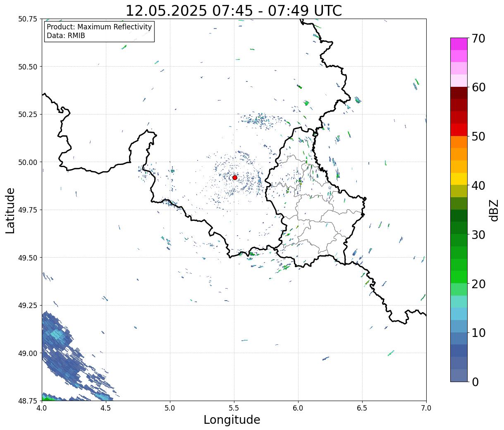Click the latitude tick label 50.50
The height and width of the screenshot is (430, 504).
28,67
